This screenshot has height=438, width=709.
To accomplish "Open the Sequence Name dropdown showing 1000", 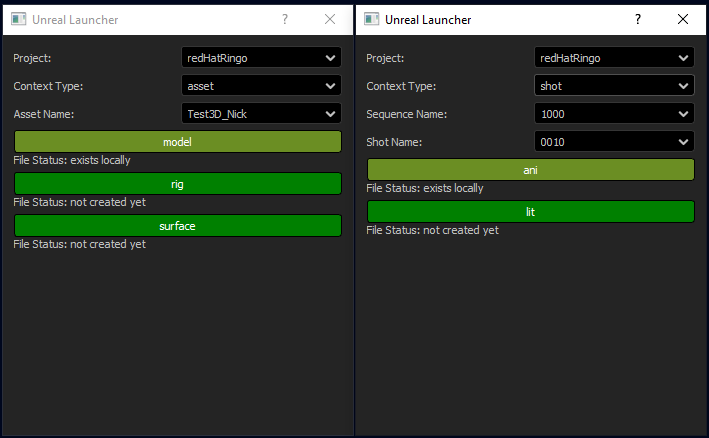I will point(614,114).
